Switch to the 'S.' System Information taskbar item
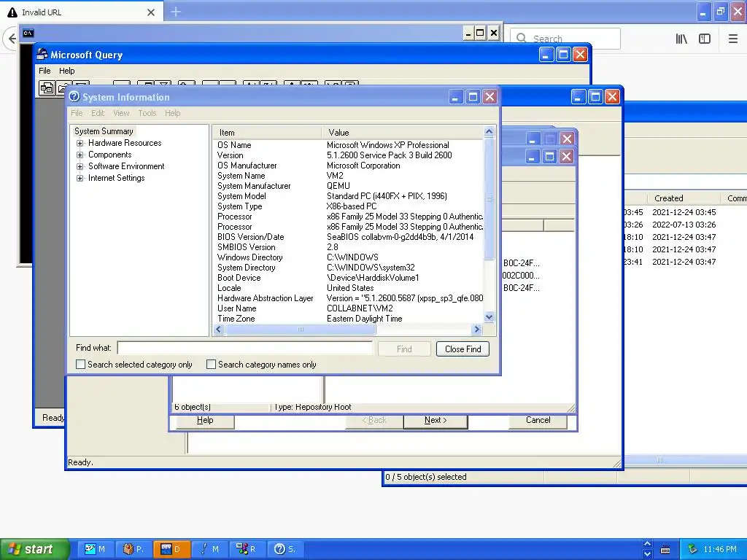The image size is (747, 560). tap(285, 549)
